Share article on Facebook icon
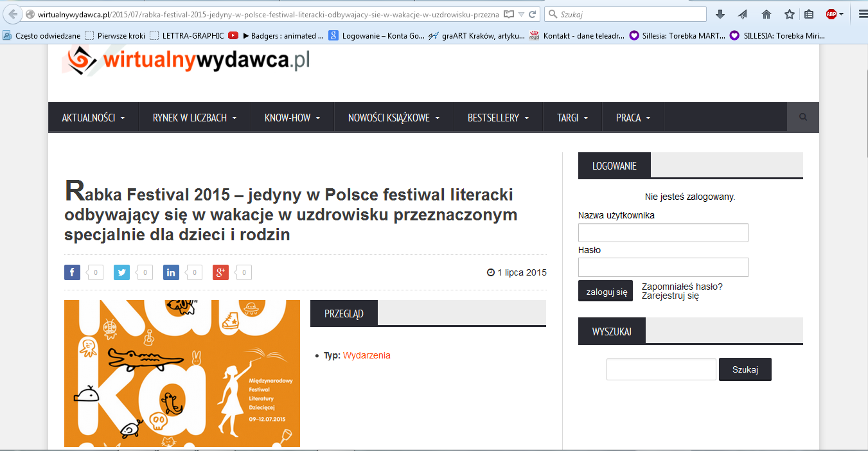Screen dimensions: 868x451 point(72,272)
